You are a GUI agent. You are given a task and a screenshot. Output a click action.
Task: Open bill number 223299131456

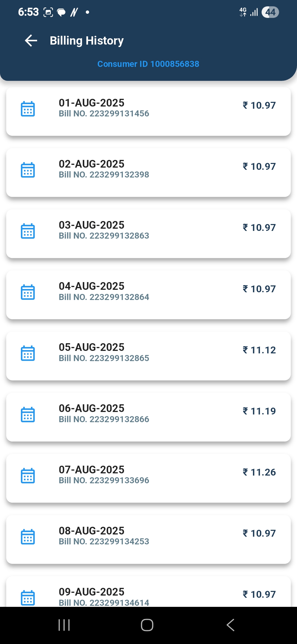point(104,113)
